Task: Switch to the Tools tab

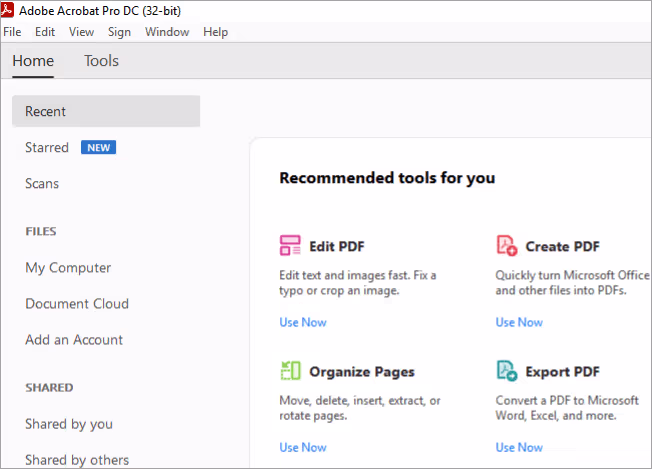Action: click(x=101, y=61)
